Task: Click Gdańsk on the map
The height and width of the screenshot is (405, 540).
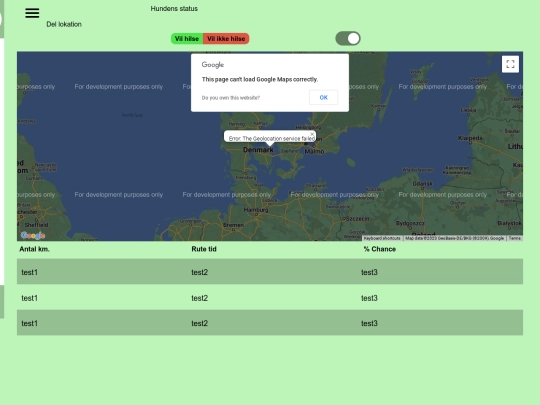Action: pos(422,184)
